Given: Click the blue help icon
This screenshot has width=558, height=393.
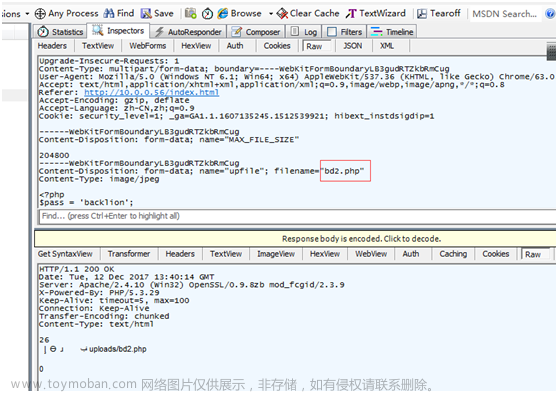Looking at the screenshot, I should (x=550, y=14).
